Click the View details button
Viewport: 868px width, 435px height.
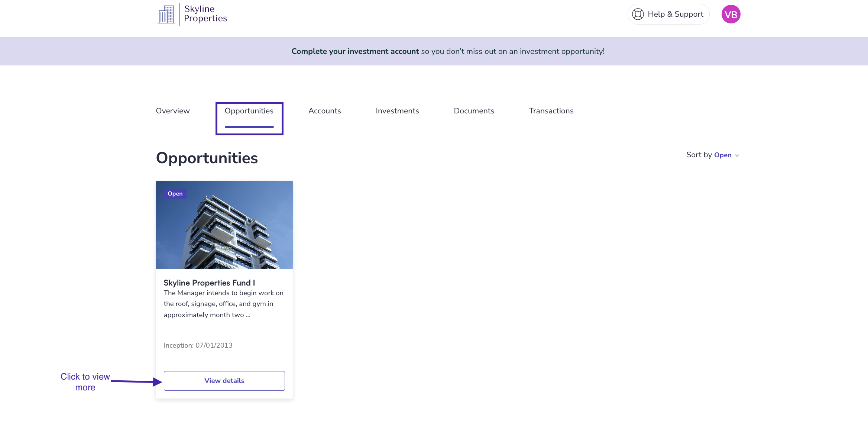pos(224,381)
